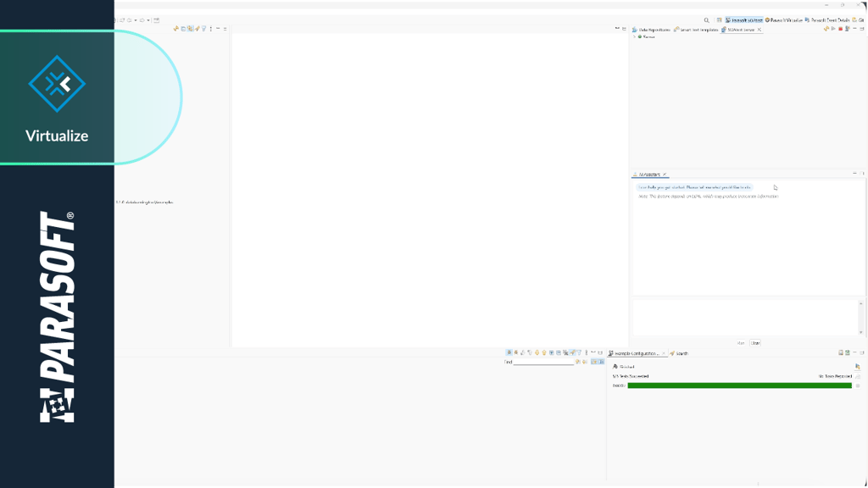Viewport: 868px width, 488px height.
Task: Close the Example Configuration tab
Action: pyautogui.click(x=664, y=353)
